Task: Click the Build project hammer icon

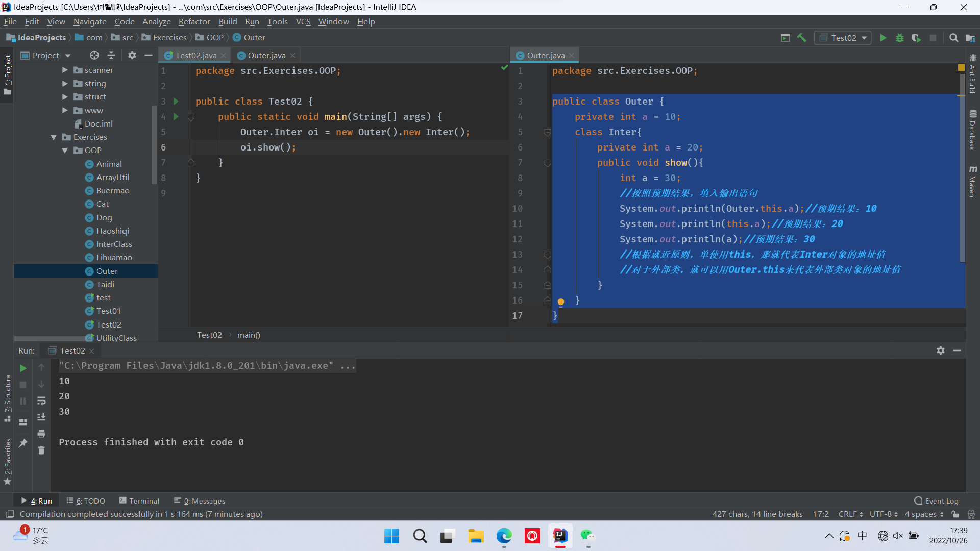Action: pyautogui.click(x=802, y=38)
